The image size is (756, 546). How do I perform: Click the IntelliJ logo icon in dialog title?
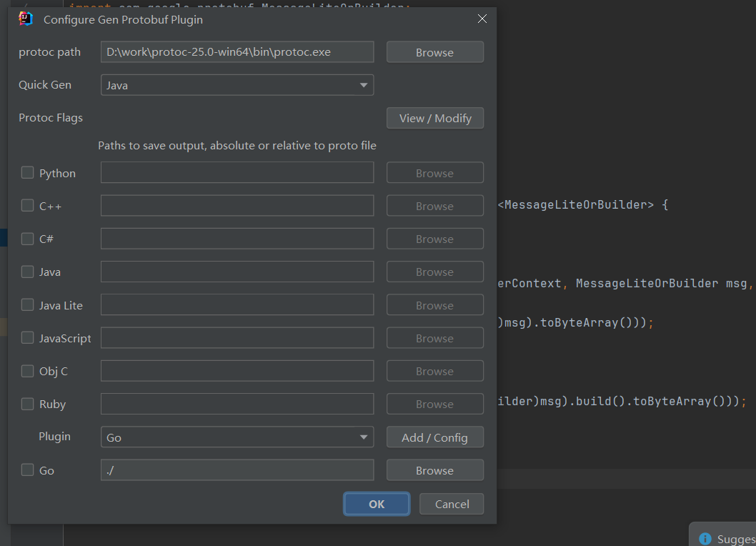[x=25, y=19]
